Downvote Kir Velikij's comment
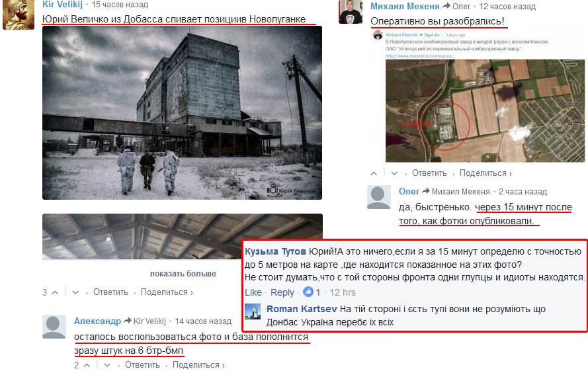The image size is (588, 373). (x=75, y=292)
